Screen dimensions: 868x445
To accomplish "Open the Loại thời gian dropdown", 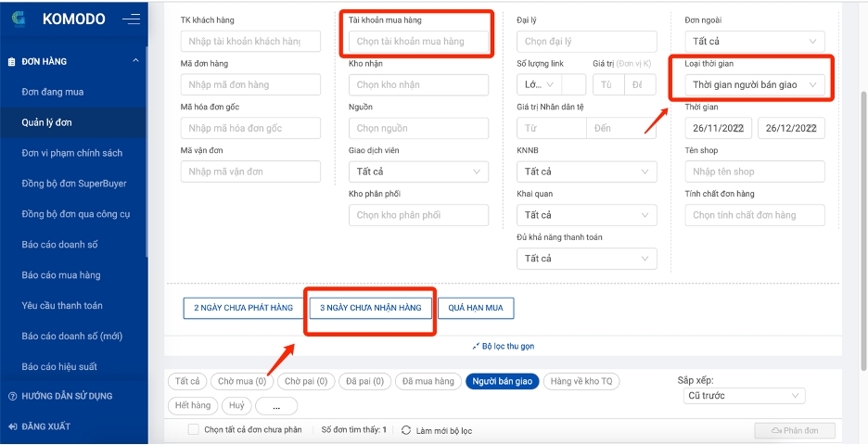I will tap(757, 85).
